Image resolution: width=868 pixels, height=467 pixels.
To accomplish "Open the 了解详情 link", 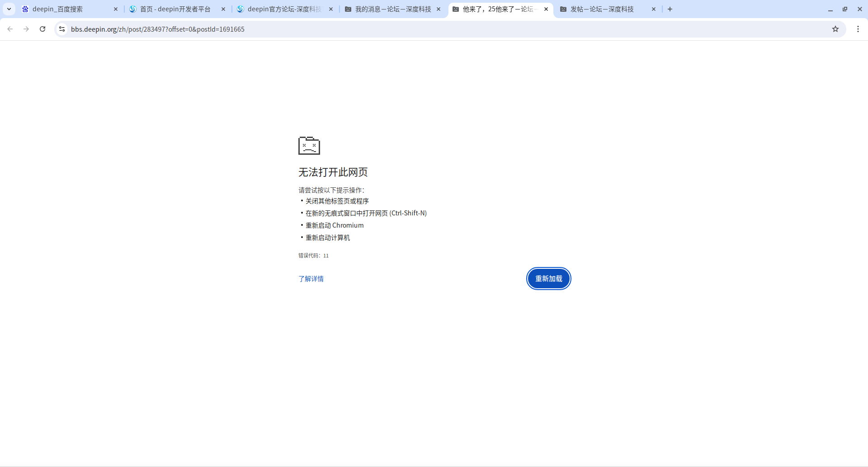I will click(x=311, y=279).
